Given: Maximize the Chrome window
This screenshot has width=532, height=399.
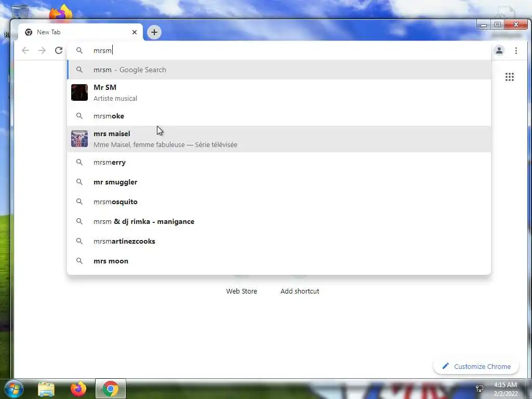Looking at the screenshot, I should coord(497,25).
